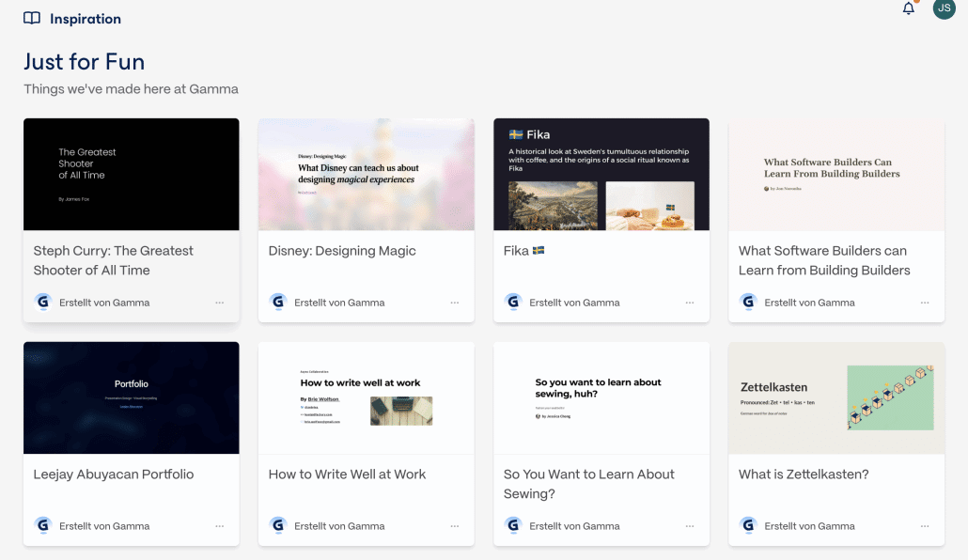The image size is (968, 560).
Task: Click Erstellt von Gamma under Disney card
Action: 339,303
